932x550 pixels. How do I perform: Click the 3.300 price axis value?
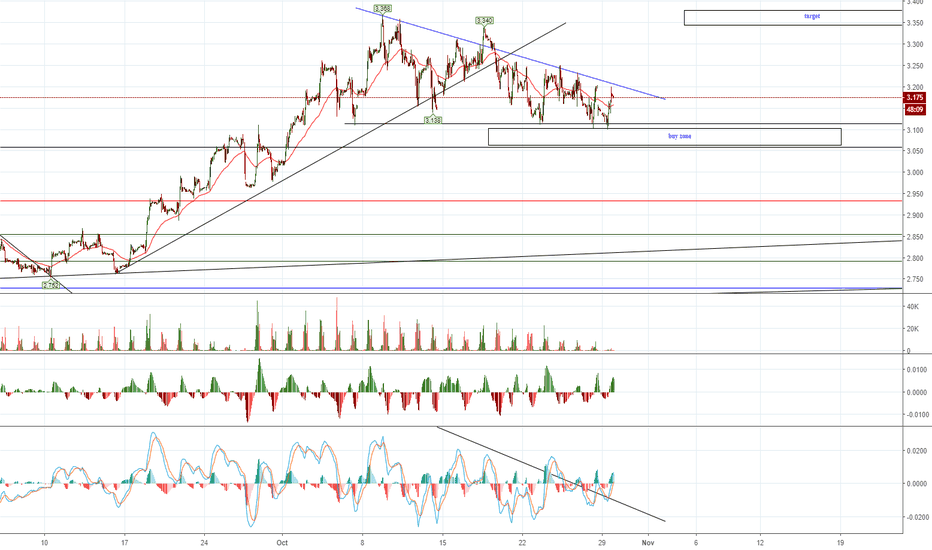point(914,45)
